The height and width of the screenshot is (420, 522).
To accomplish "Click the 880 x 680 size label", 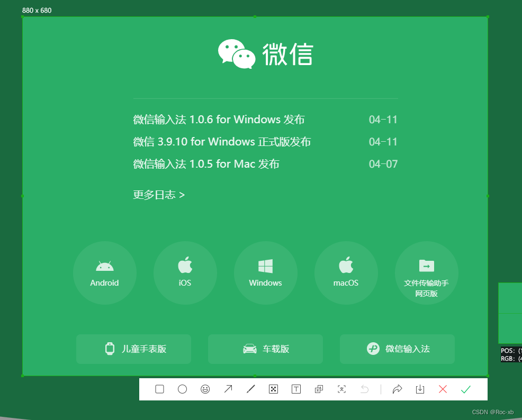I will (x=37, y=10).
